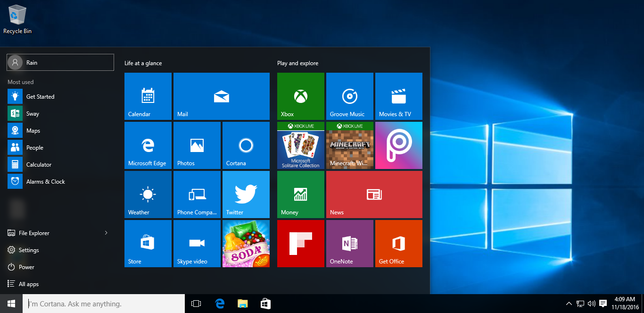Select the Recycle Bin desktop icon
This screenshot has height=313, width=644.
pos(17,19)
